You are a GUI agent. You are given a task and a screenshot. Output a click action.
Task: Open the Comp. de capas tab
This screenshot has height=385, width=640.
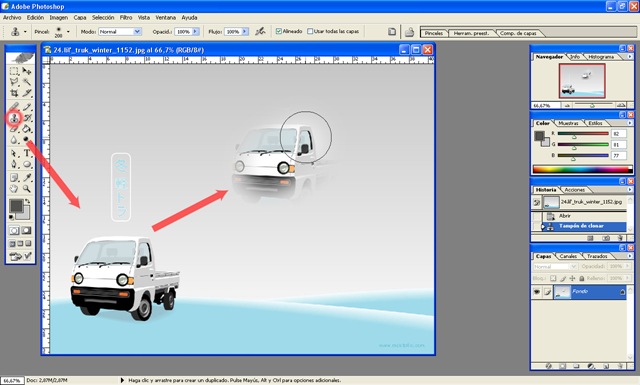click(x=518, y=33)
